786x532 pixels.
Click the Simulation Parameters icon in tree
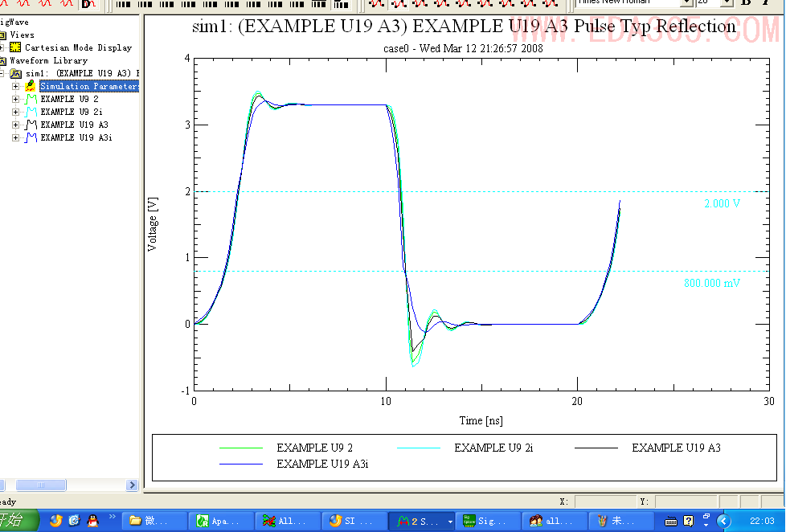(30, 86)
